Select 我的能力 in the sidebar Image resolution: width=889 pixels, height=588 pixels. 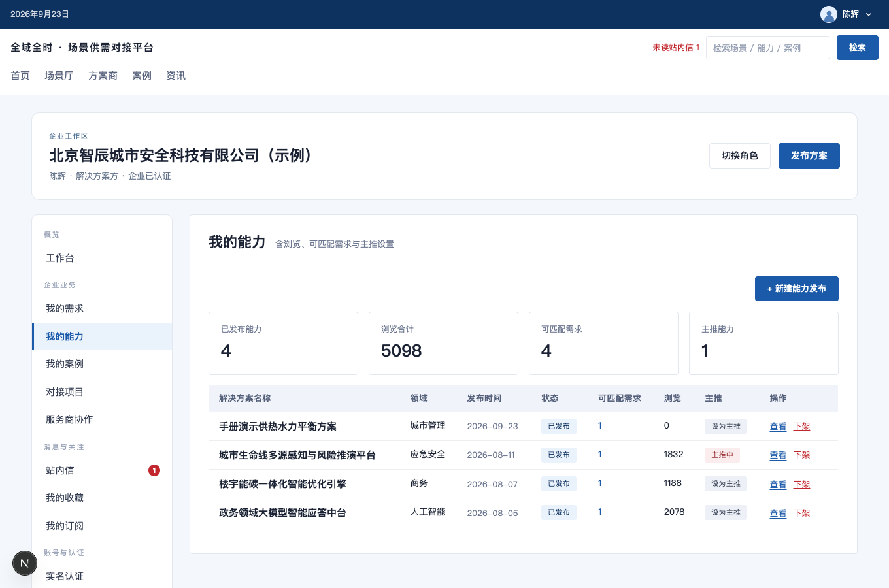(x=103, y=336)
